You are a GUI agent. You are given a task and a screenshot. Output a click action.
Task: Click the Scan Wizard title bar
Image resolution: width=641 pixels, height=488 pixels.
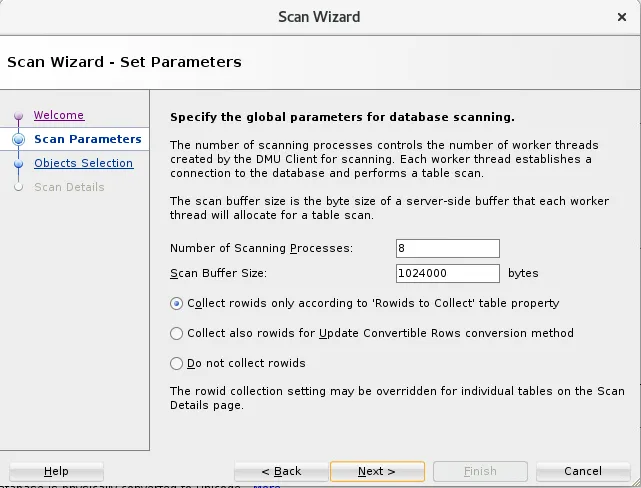pos(319,17)
